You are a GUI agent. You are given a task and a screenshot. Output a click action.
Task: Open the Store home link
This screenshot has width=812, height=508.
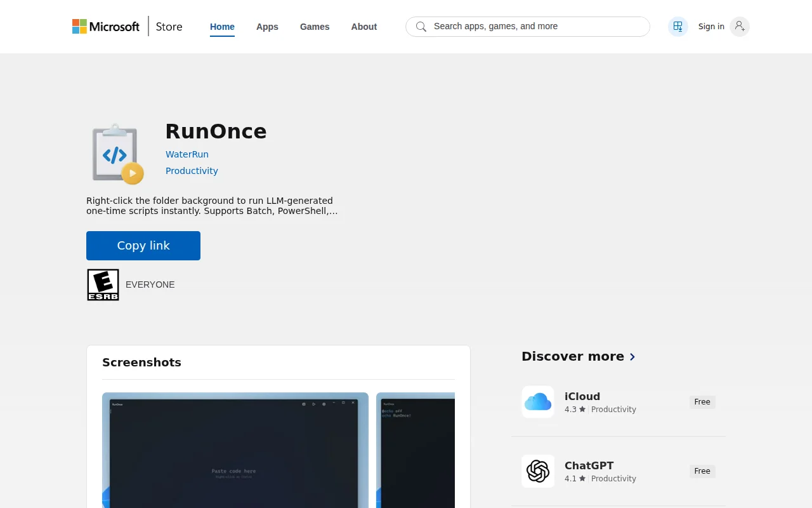click(x=169, y=27)
